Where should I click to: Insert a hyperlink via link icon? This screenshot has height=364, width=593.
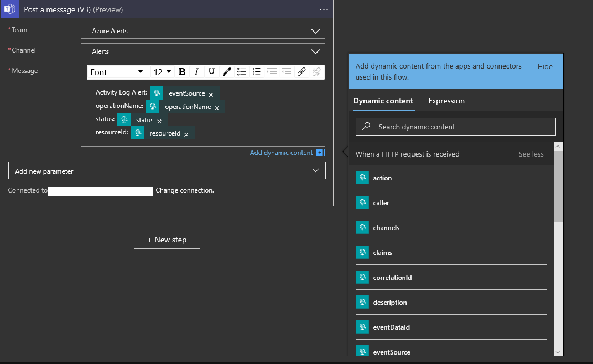click(301, 72)
